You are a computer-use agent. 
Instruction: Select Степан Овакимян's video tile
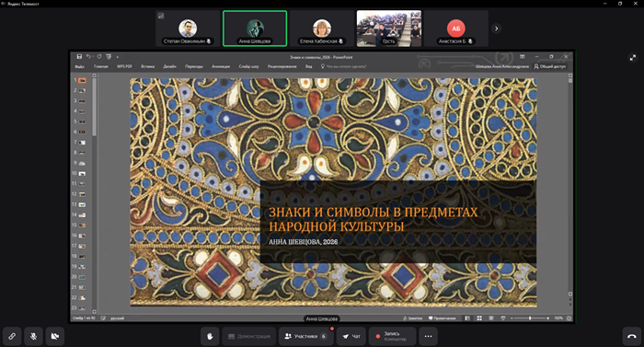tap(188, 29)
